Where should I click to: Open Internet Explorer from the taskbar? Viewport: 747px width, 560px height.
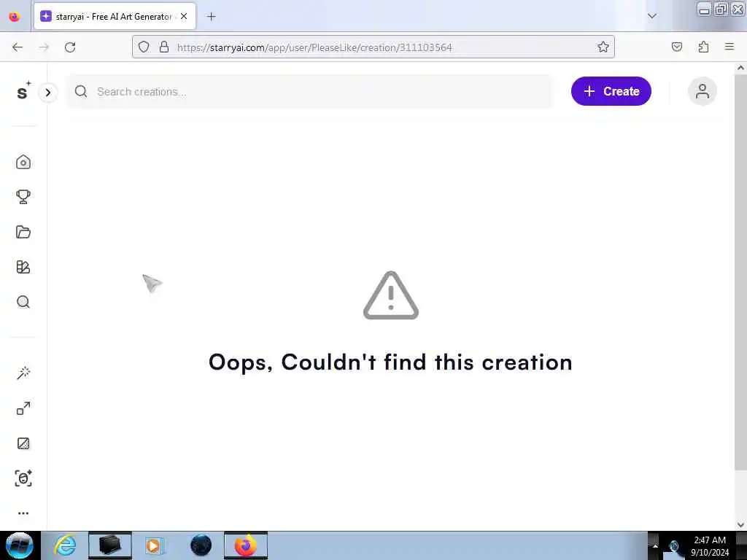(x=65, y=545)
